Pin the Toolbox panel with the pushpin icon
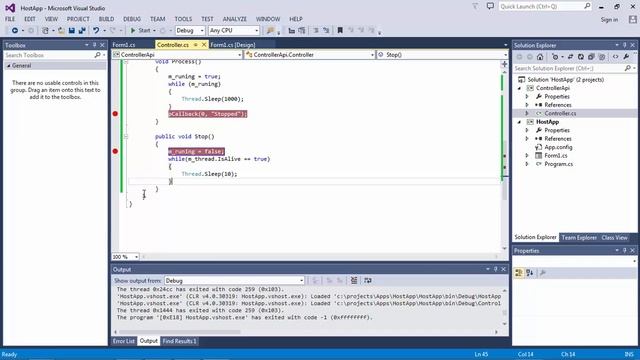Image resolution: width=640 pixels, height=360 pixels. [x=94, y=45]
